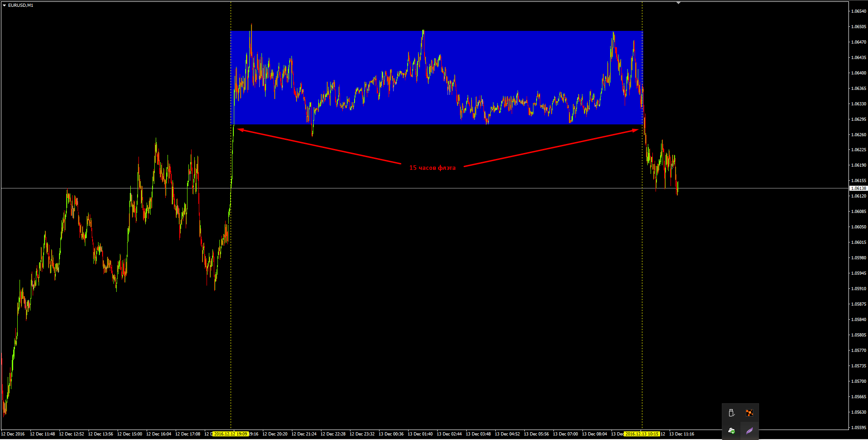Image resolution: width=868 pixels, height=440 pixels.
Task: Open the purple feather tray icon
Action: [x=750, y=430]
